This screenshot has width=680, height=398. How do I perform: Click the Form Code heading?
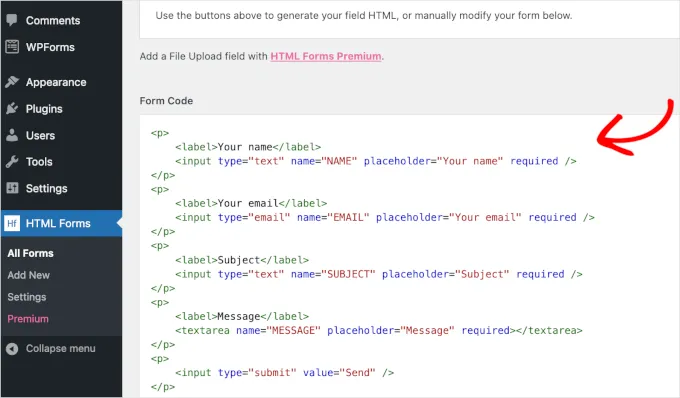(166, 101)
